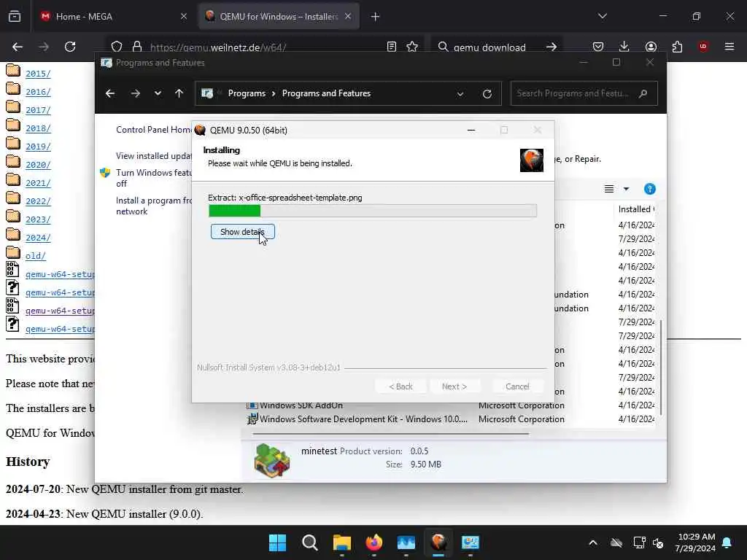The width and height of the screenshot is (747, 560).
Task: Click the Installed On column header
Action: tap(636, 209)
